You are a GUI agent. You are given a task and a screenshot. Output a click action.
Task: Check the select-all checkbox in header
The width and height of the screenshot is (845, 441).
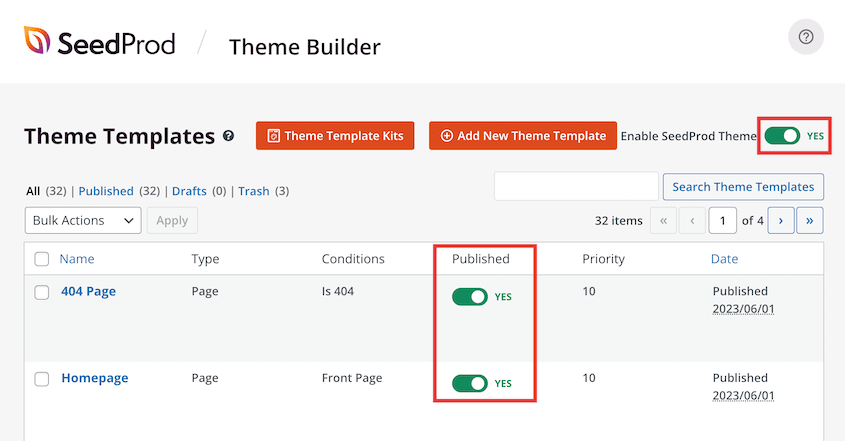coord(41,259)
